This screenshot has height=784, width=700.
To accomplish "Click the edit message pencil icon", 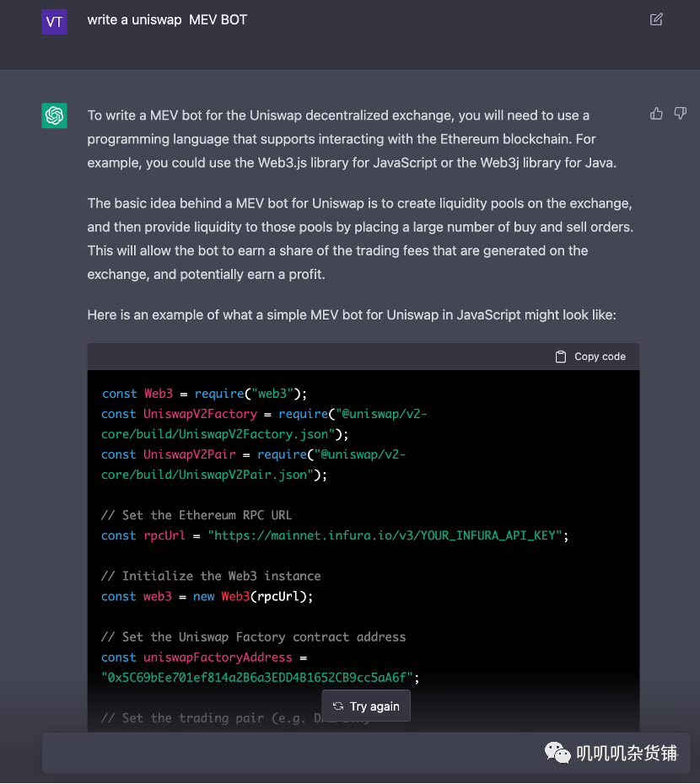I will pyautogui.click(x=656, y=19).
